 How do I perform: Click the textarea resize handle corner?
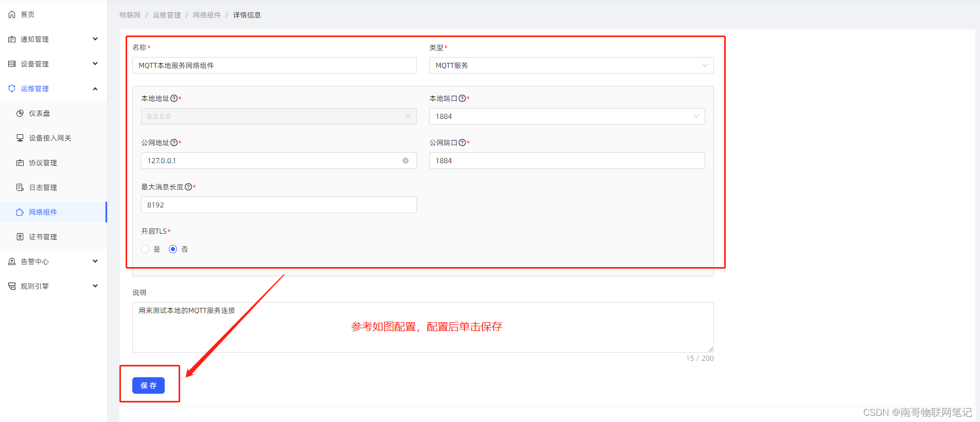pos(711,349)
